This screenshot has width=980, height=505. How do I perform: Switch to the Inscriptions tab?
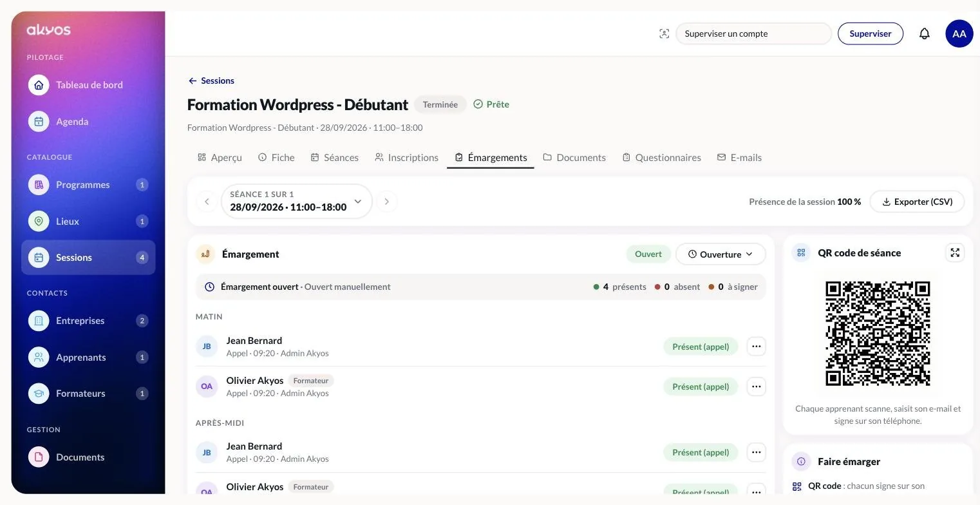406,158
